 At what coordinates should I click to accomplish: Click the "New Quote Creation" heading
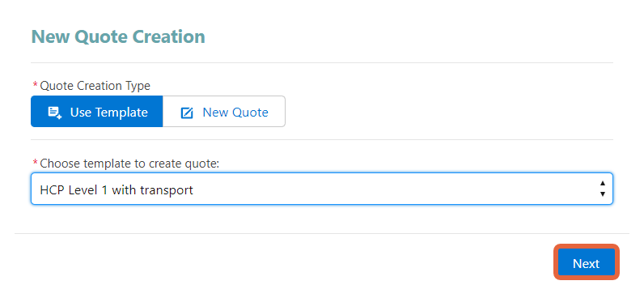118,36
